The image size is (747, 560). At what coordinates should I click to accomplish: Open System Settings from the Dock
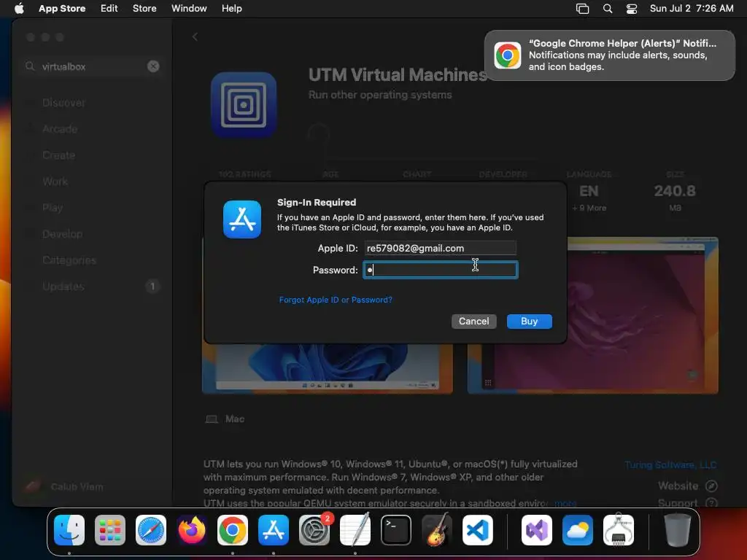pos(314,530)
